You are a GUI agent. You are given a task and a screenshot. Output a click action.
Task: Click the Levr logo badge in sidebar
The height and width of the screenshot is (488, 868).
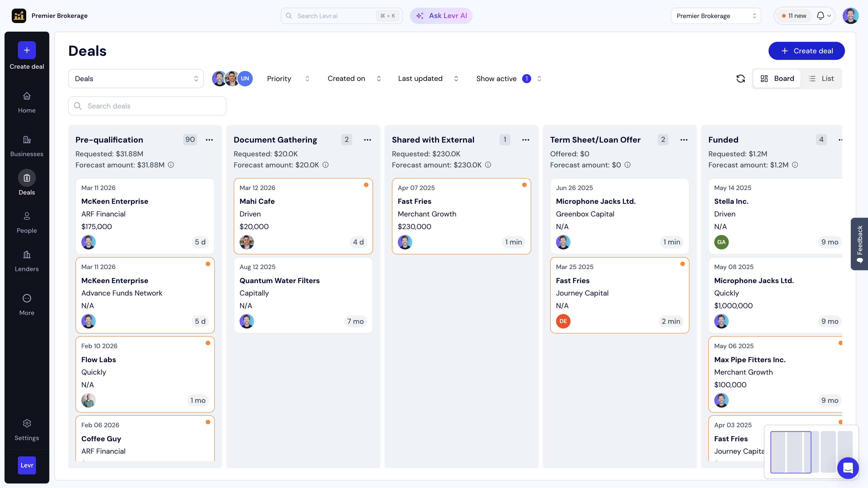pyautogui.click(x=27, y=465)
